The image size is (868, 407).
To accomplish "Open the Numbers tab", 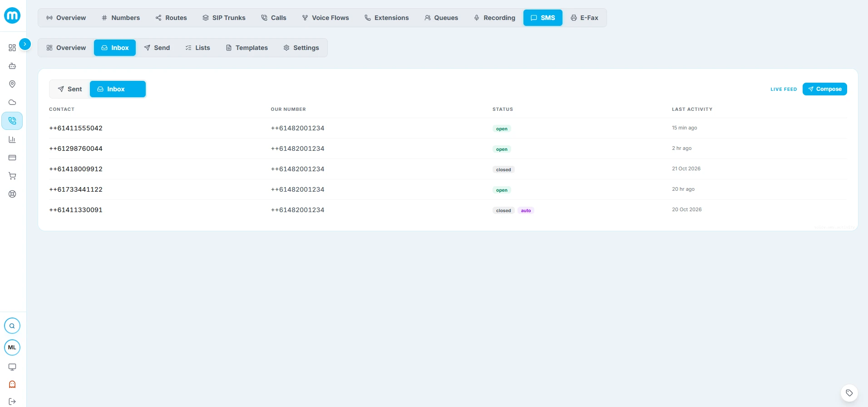I will click(x=121, y=18).
